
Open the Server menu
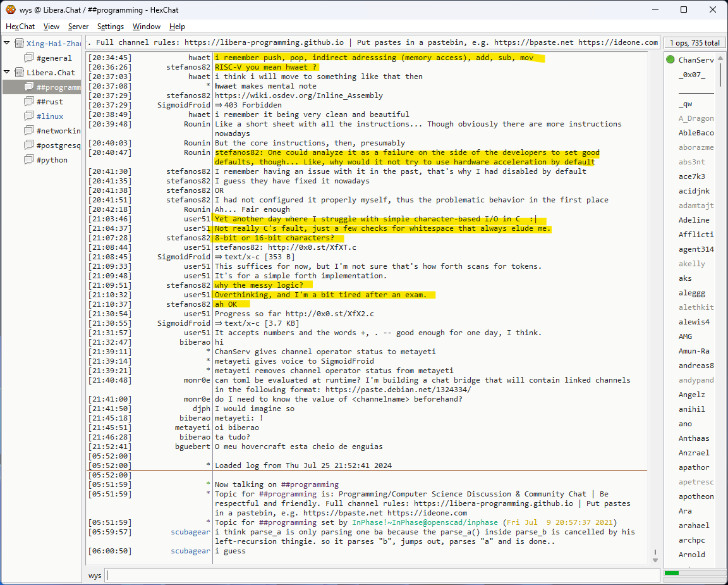(78, 27)
